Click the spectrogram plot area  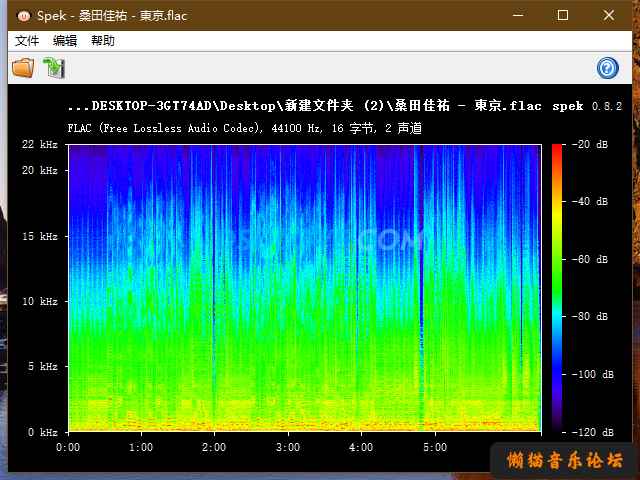pyautogui.click(x=304, y=288)
